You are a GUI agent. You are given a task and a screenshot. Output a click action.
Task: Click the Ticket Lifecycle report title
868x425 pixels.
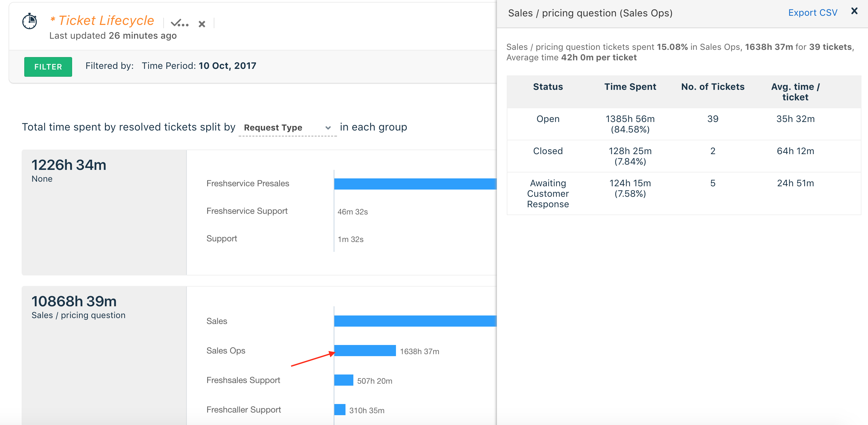pyautogui.click(x=106, y=21)
